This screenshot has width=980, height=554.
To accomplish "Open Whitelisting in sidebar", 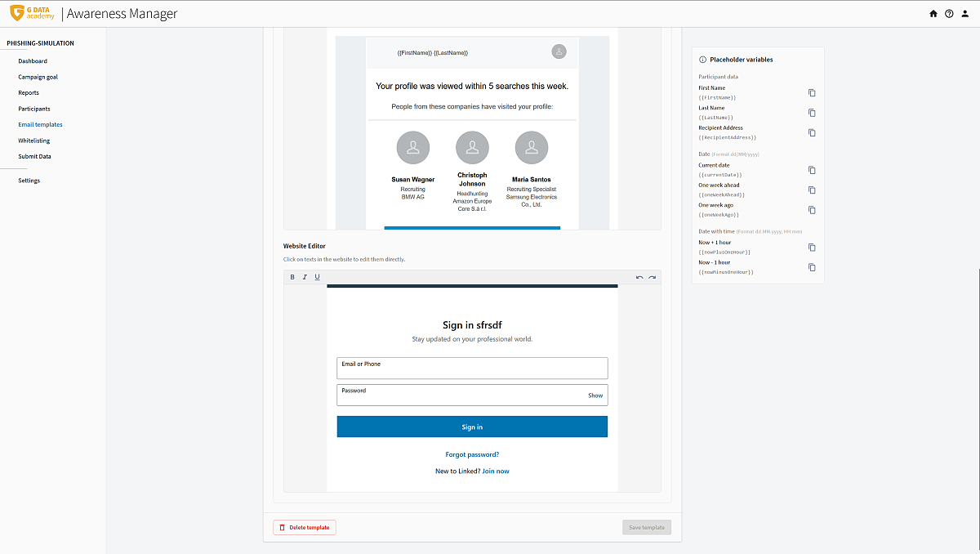I will 34,141.
